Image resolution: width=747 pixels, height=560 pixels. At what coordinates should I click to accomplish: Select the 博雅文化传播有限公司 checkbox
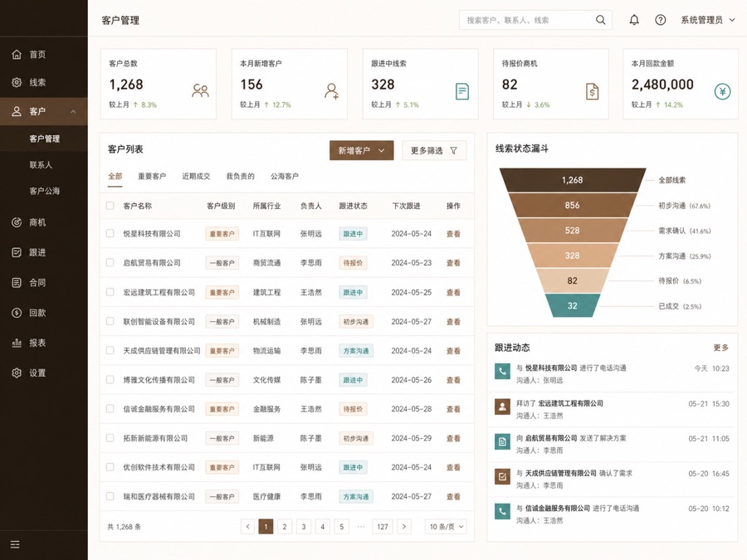(110, 379)
